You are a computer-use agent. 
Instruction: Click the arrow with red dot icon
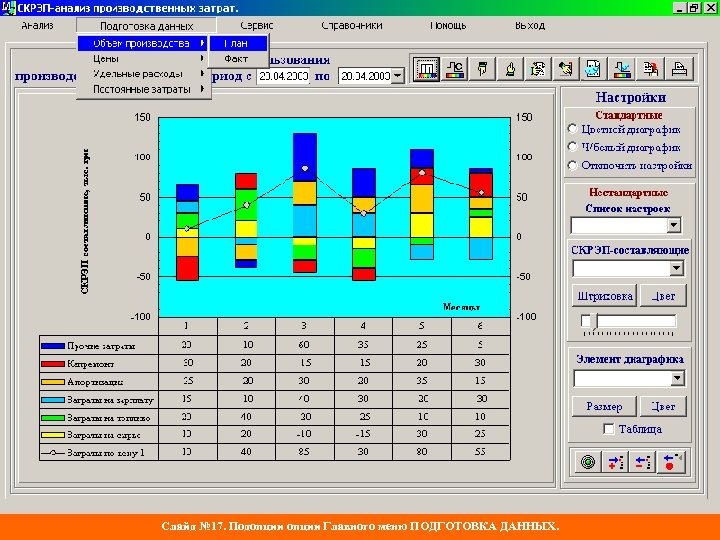tap(671, 461)
